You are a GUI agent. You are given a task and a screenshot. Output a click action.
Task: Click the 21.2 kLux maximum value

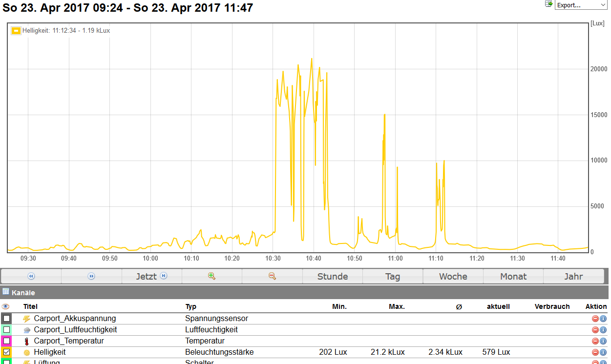[388, 352]
